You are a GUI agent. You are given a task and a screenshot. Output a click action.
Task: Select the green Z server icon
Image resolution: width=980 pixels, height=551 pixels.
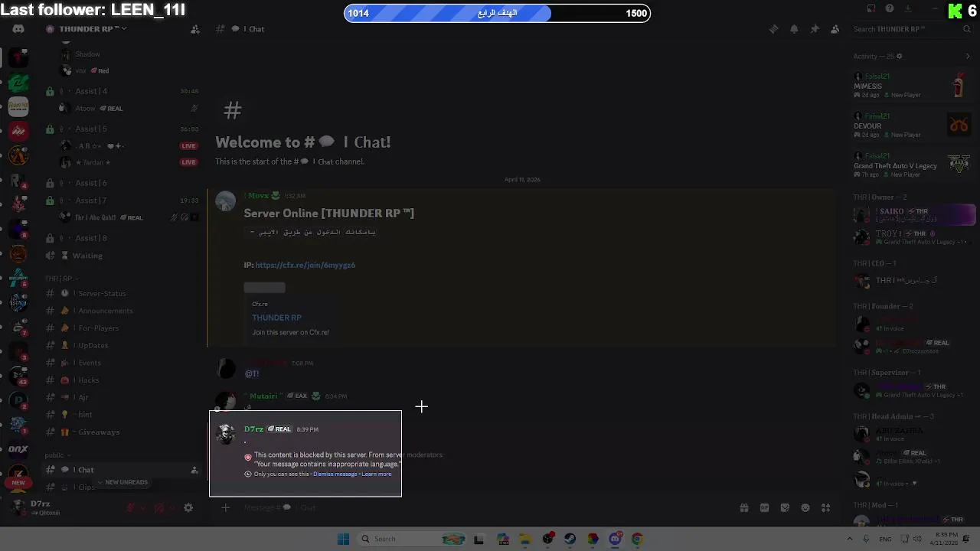(x=18, y=83)
